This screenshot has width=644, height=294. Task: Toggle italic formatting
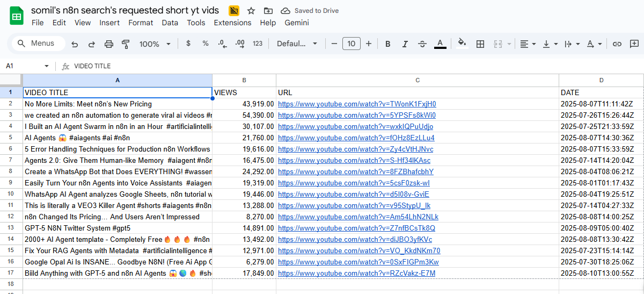[405, 44]
